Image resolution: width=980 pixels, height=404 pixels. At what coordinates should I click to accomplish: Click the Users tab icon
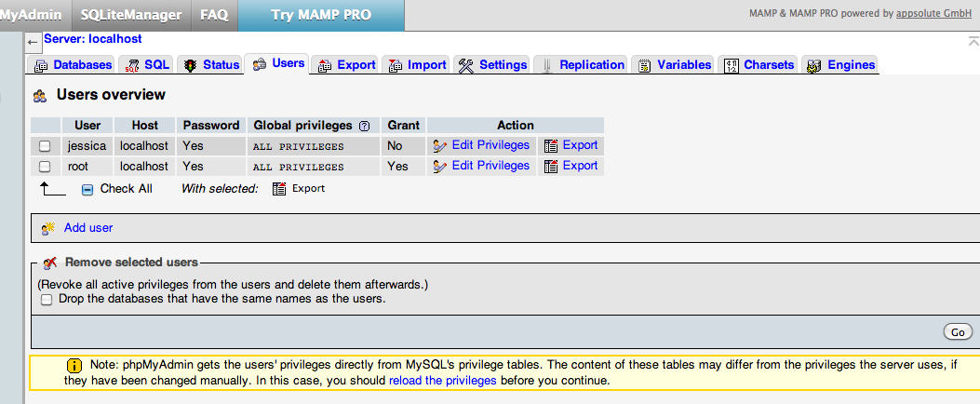[260, 64]
